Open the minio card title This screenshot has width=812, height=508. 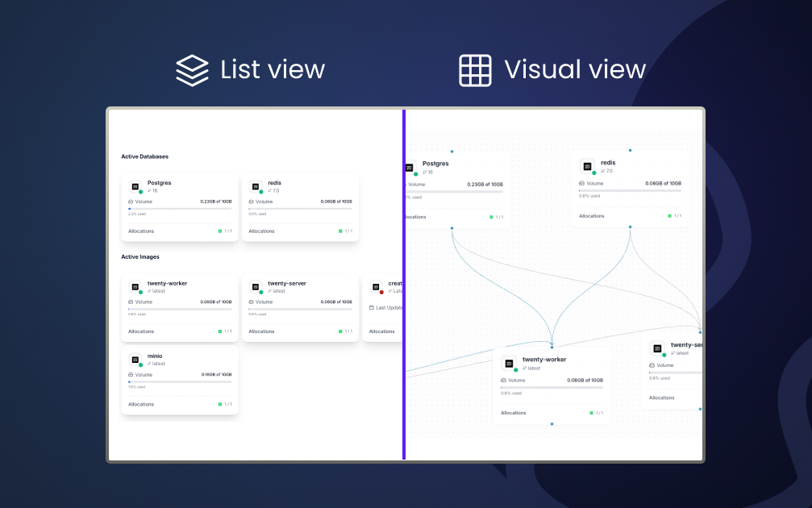[x=155, y=356]
